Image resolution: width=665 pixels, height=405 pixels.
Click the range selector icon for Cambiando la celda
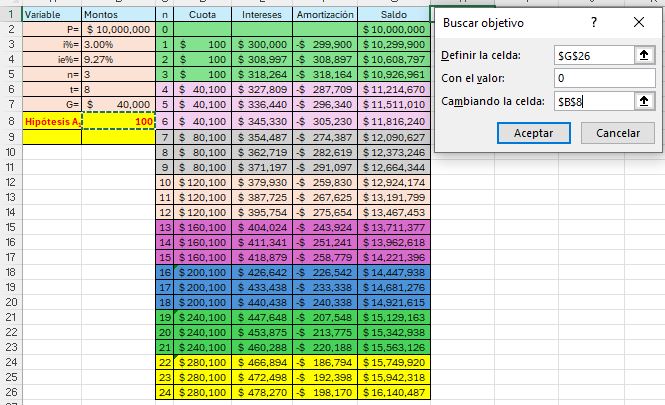643,100
